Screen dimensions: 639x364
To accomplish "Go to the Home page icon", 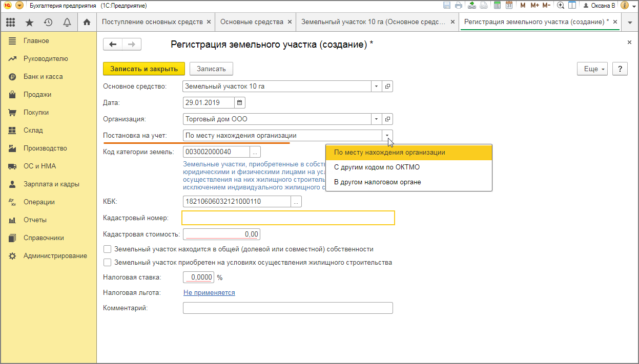I will [x=87, y=22].
